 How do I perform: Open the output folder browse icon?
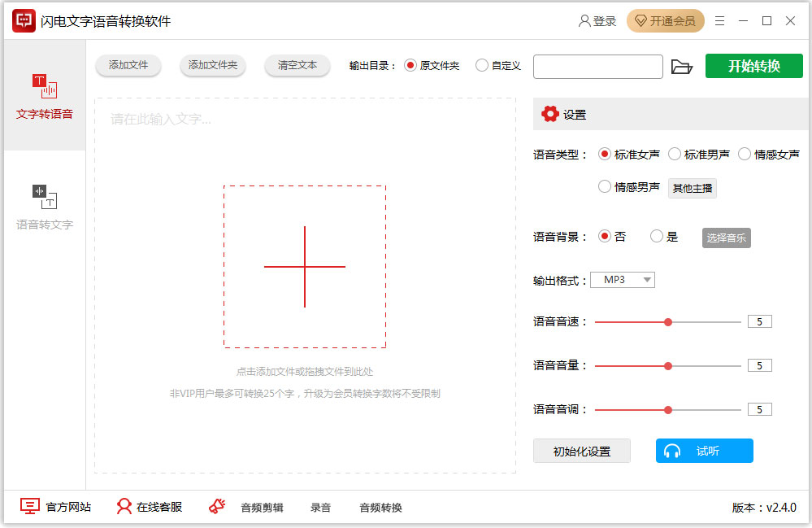click(682, 67)
